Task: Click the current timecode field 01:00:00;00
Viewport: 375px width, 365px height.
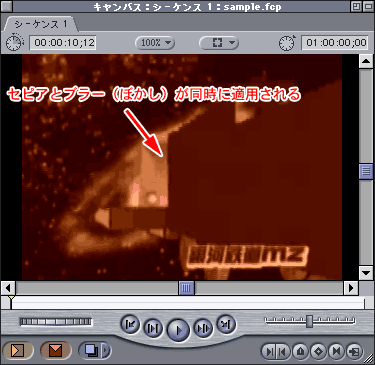Action: (335, 43)
